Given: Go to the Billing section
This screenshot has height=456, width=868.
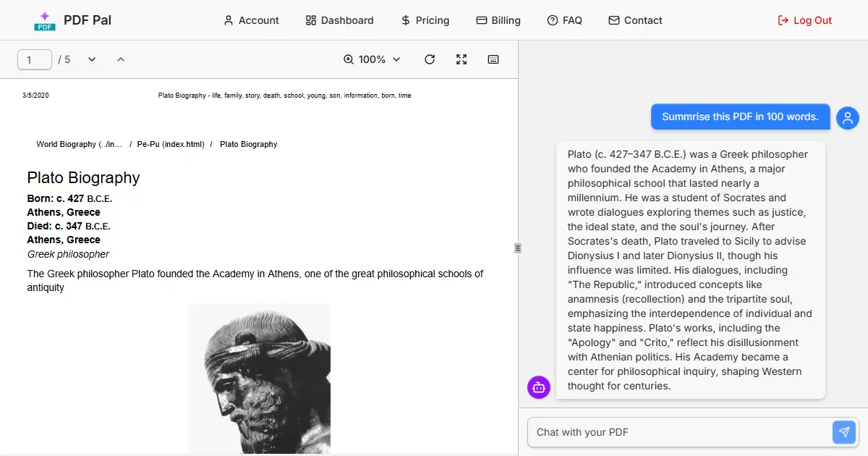Looking at the screenshot, I should 498,20.
